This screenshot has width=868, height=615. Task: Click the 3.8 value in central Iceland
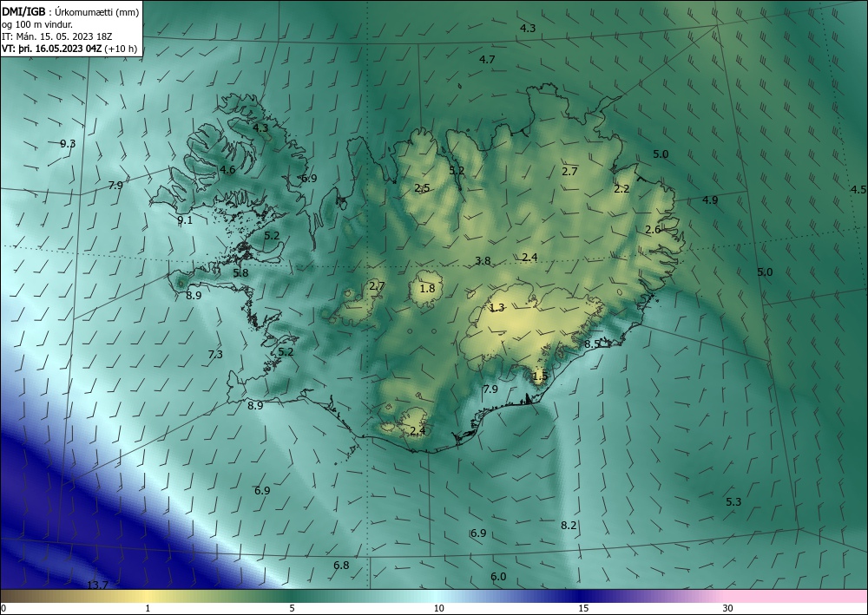(483, 261)
